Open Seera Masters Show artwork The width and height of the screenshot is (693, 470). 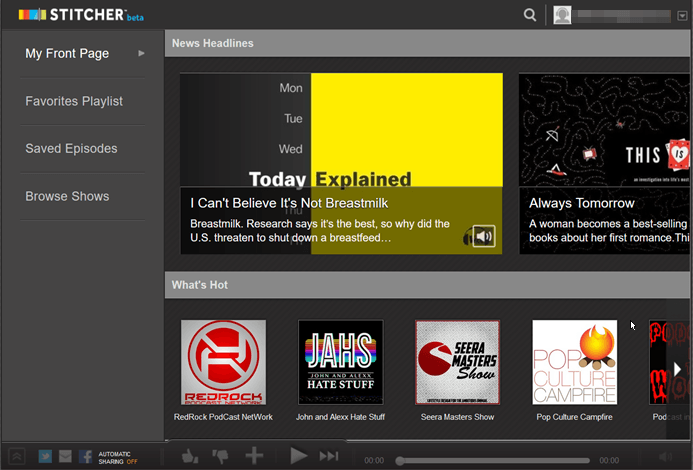pyautogui.click(x=457, y=362)
